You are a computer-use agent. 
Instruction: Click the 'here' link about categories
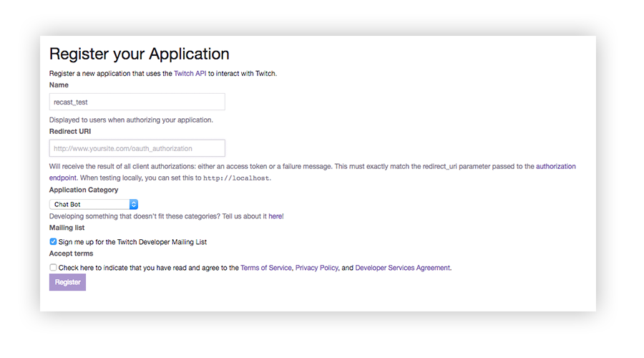tap(275, 216)
